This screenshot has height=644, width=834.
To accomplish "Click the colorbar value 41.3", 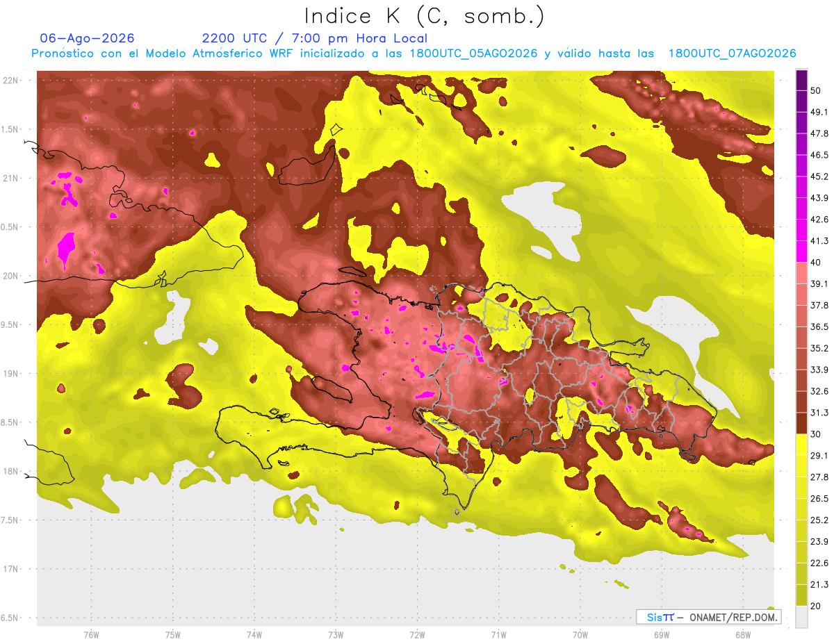I will click(819, 241).
